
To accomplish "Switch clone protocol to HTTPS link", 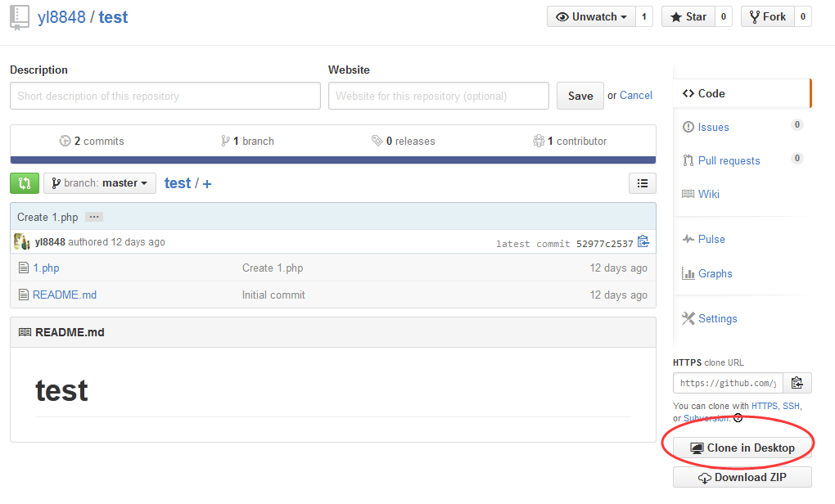I will click(765, 406).
